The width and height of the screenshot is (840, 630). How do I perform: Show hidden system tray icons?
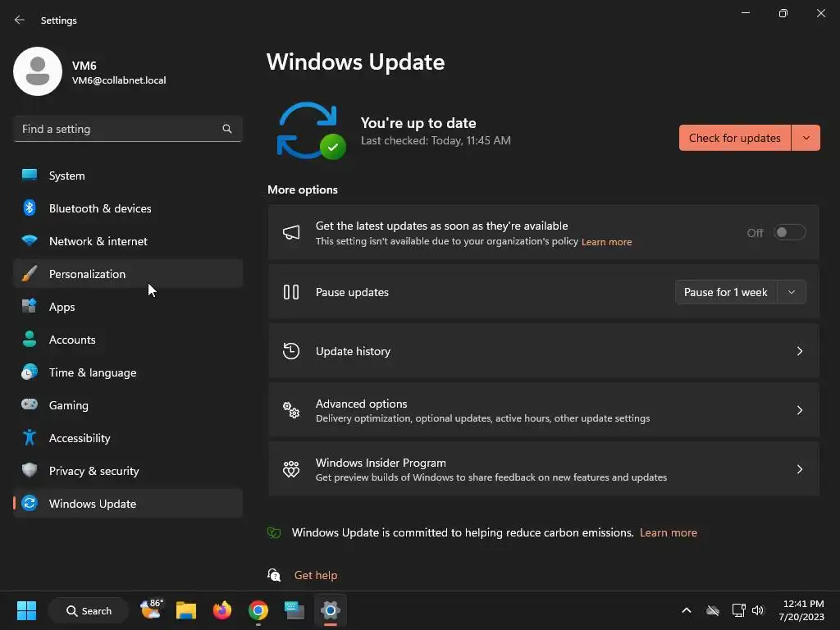[x=687, y=610]
